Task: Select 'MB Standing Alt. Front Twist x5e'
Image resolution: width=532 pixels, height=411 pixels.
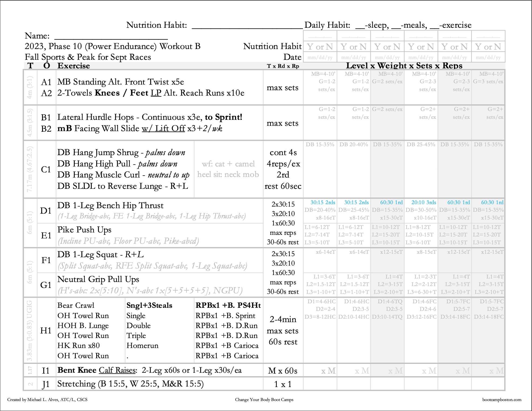Action: [x=121, y=82]
